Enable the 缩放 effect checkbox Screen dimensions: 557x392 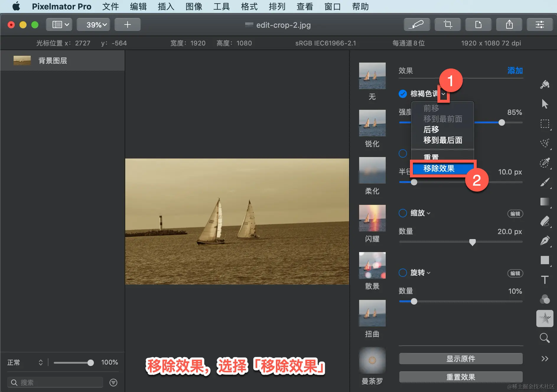[x=403, y=213]
